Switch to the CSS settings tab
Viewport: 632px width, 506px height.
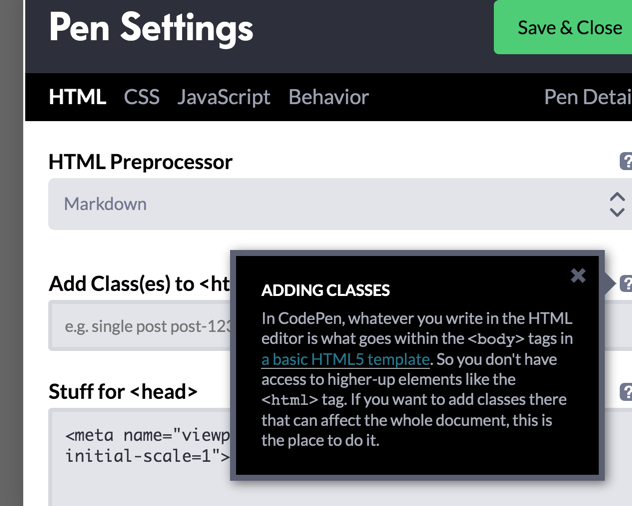[141, 97]
